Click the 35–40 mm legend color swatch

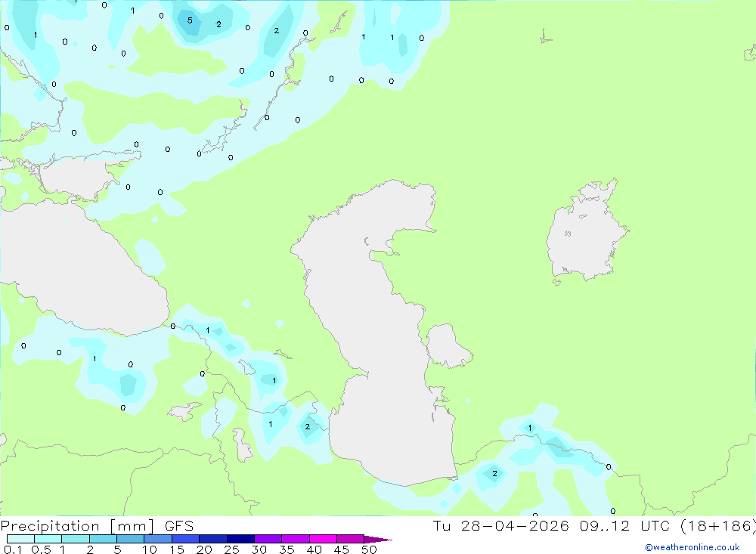click(296, 539)
